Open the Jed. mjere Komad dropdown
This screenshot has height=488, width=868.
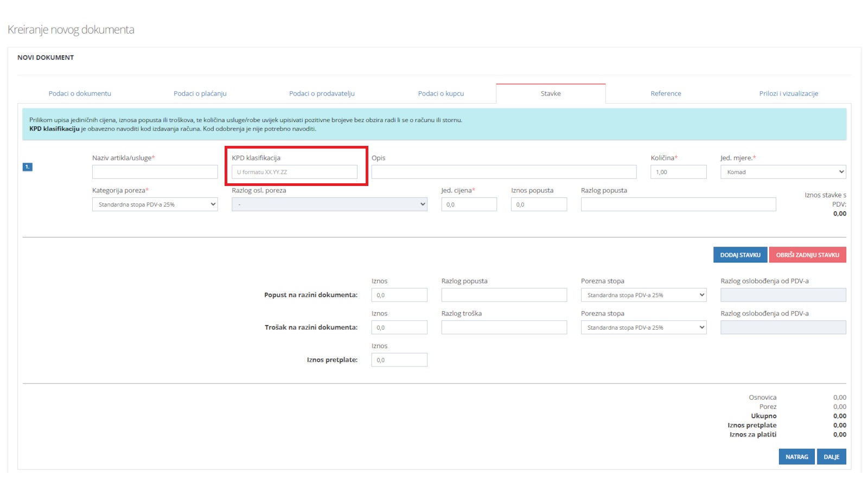coord(782,172)
